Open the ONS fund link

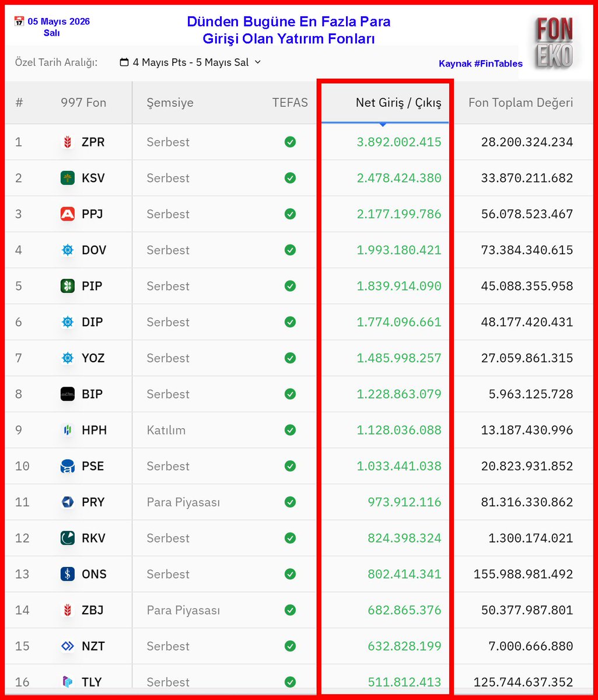(94, 574)
